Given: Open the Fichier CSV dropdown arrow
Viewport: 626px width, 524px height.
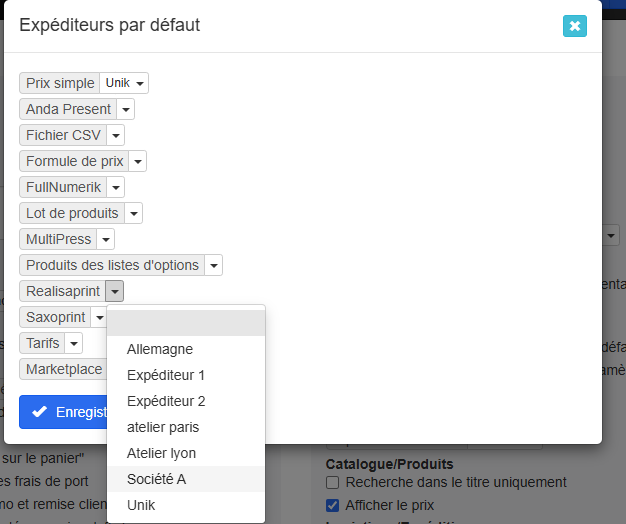Looking at the screenshot, I should (116, 135).
